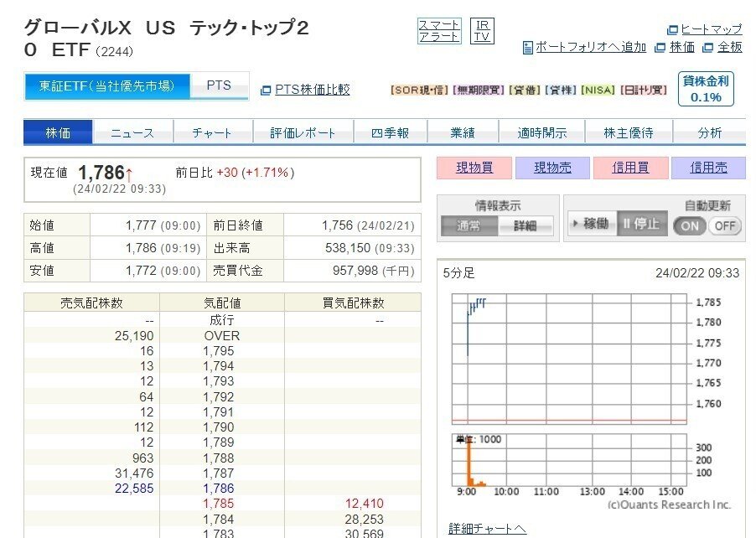
Task: Click the 買気配株数 column header
Action: 353,303
